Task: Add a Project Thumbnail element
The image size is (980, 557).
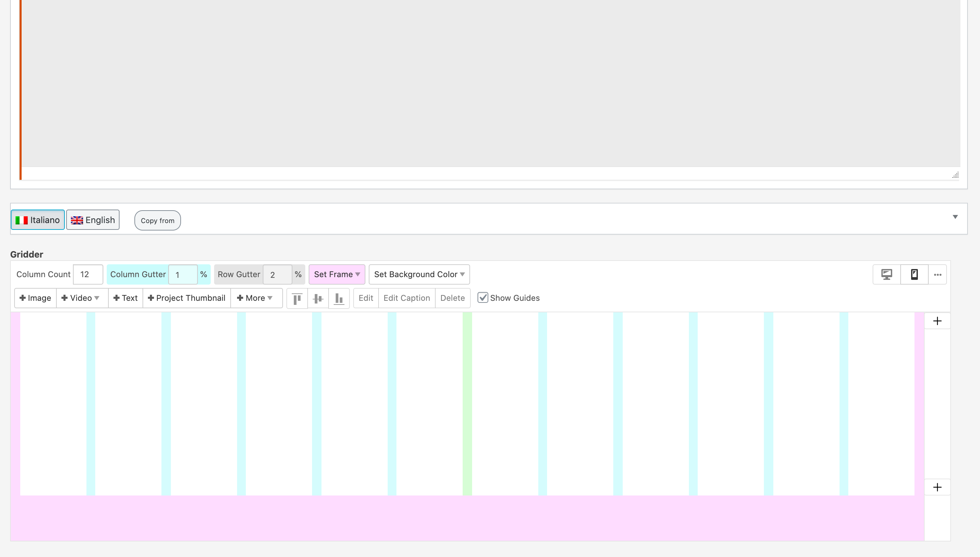Action: [x=186, y=298]
